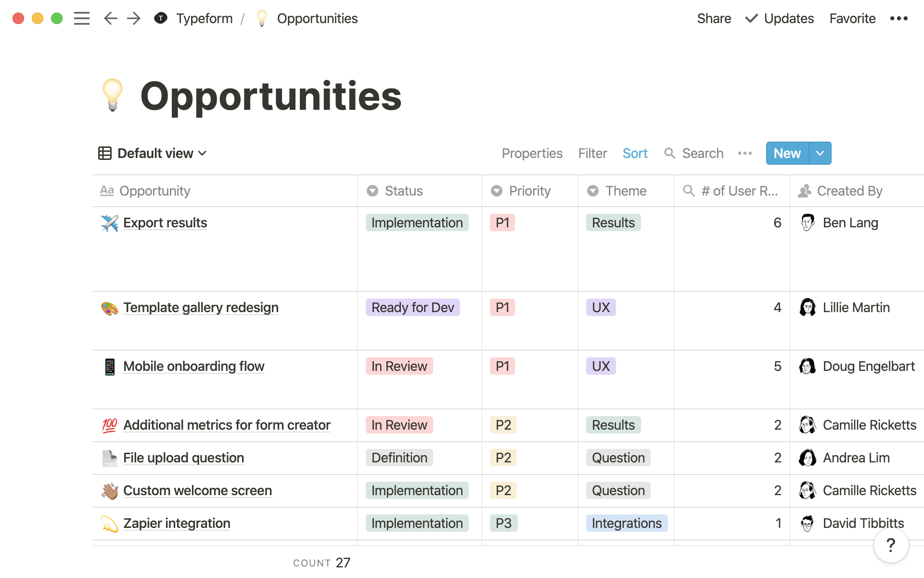Image resolution: width=924 pixels, height=578 pixels.
Task: Open the dropdown arrow beside New
Action: (820, 153)
